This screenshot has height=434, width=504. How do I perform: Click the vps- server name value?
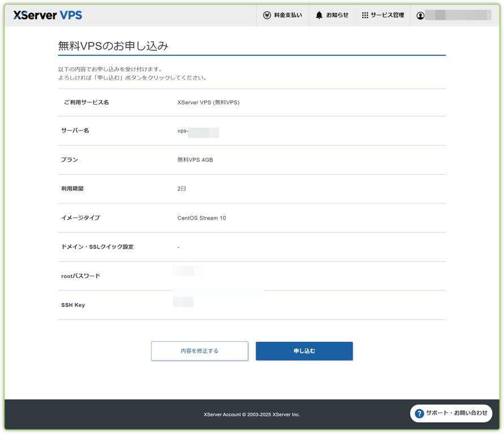pos(199,132)
